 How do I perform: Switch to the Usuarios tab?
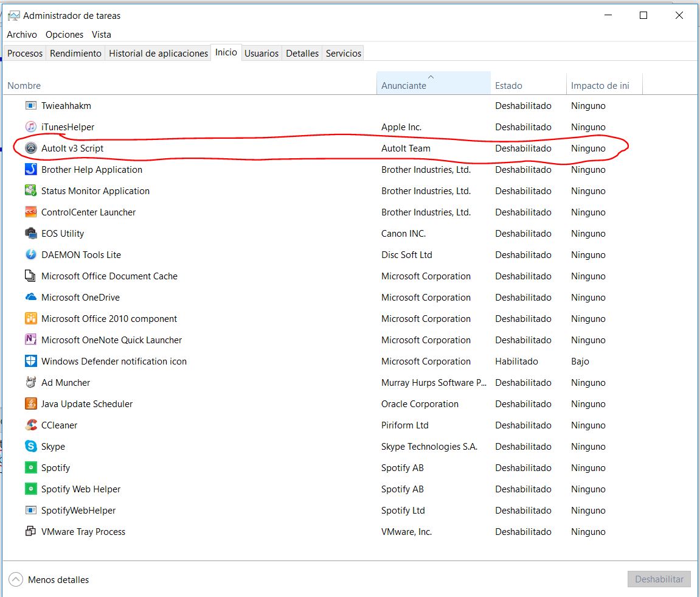pos(262,53)
